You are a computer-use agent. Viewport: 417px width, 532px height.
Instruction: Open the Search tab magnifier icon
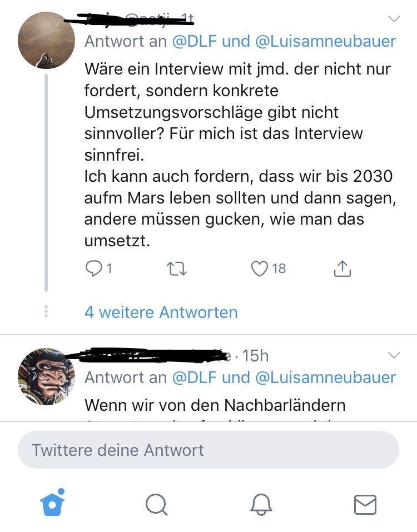pyautogui.click(x=156, y=505)
